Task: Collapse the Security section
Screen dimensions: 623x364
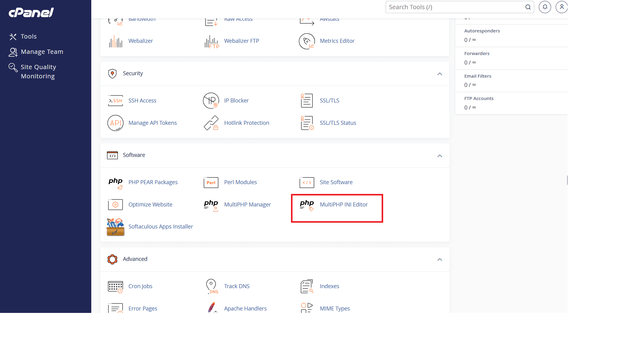Action: point(440,74)
